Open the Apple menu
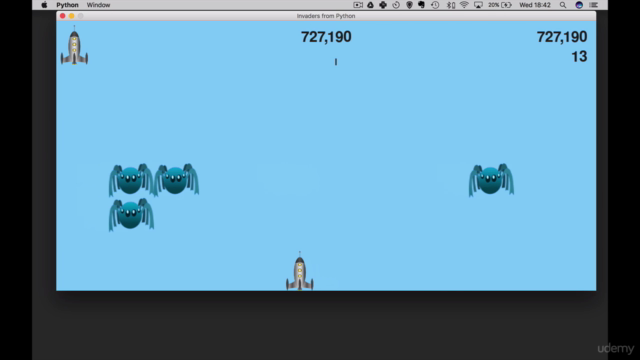 pos(44,5)
